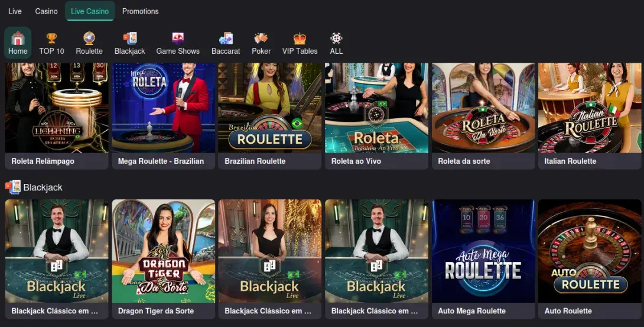Open the Italian Roulette game
The width and height of the screenshot is (644, 327).
point(590,116)
